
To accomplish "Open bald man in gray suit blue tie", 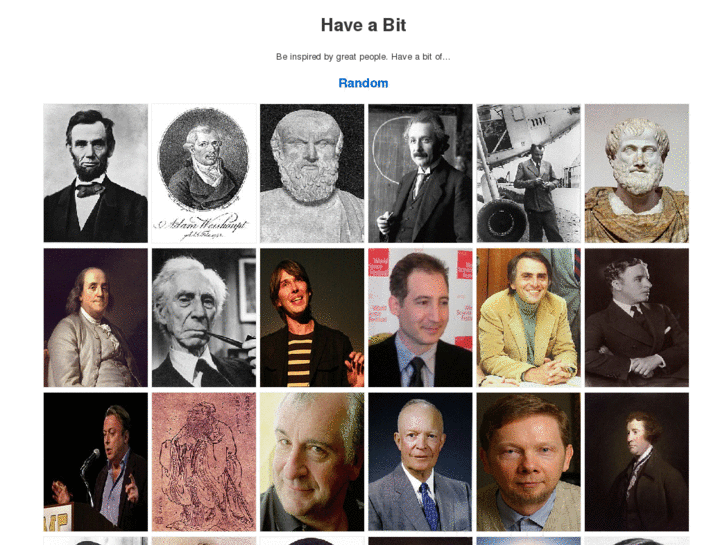I will pyautogui.click(x=420, y=462).
